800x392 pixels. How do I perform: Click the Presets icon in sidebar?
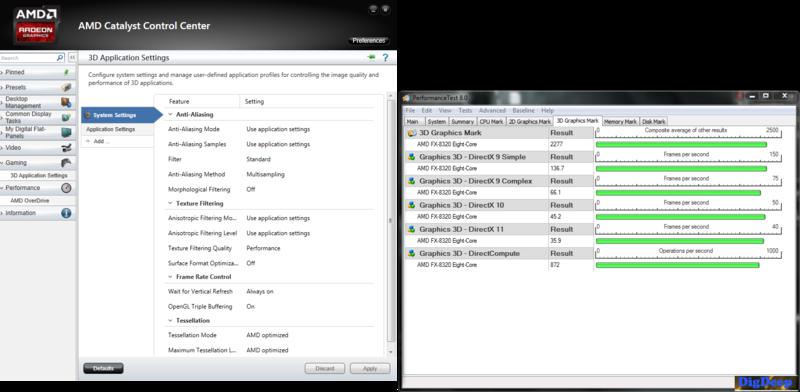(66, 87)
